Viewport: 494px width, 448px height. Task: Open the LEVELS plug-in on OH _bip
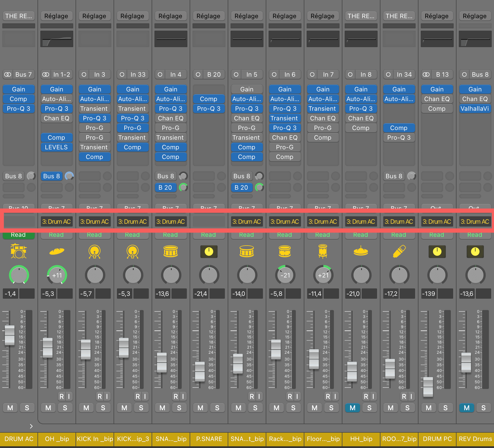click(57, 147)
